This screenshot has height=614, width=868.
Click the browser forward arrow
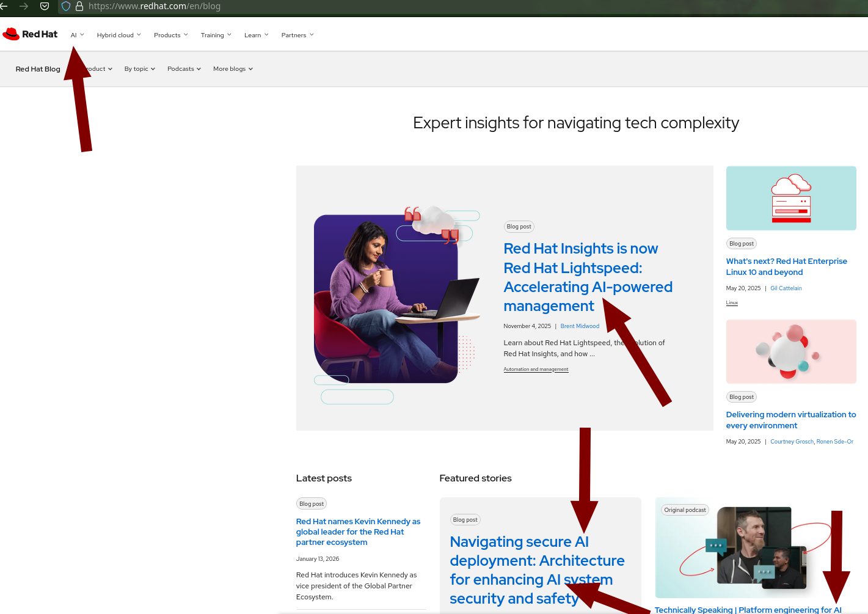pyautogui.click(x=24, y=6)
